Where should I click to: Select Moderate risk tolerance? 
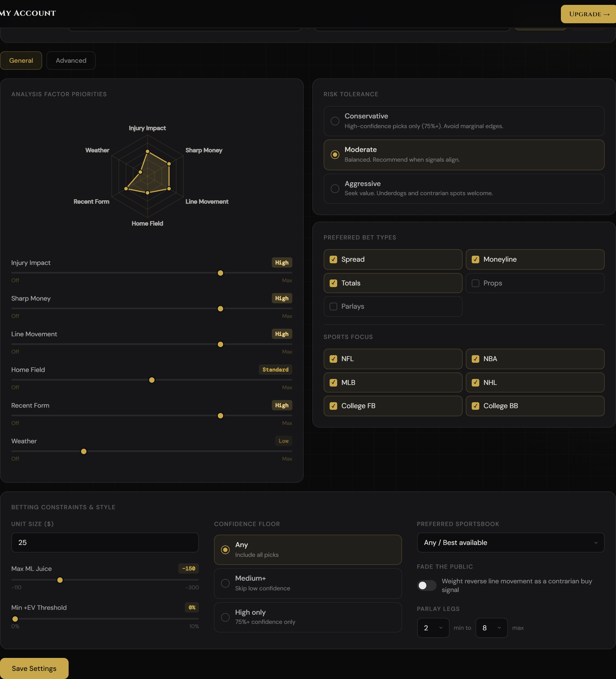464,155
